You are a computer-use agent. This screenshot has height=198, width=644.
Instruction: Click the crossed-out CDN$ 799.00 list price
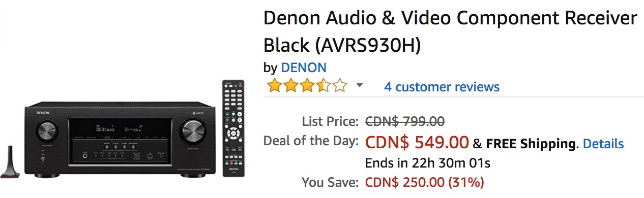click(x=405, y=121)
